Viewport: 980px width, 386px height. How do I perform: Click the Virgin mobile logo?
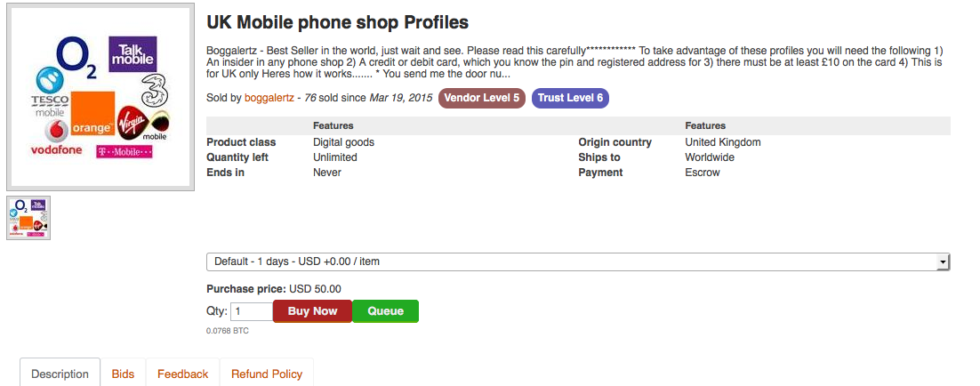[143, 123]
